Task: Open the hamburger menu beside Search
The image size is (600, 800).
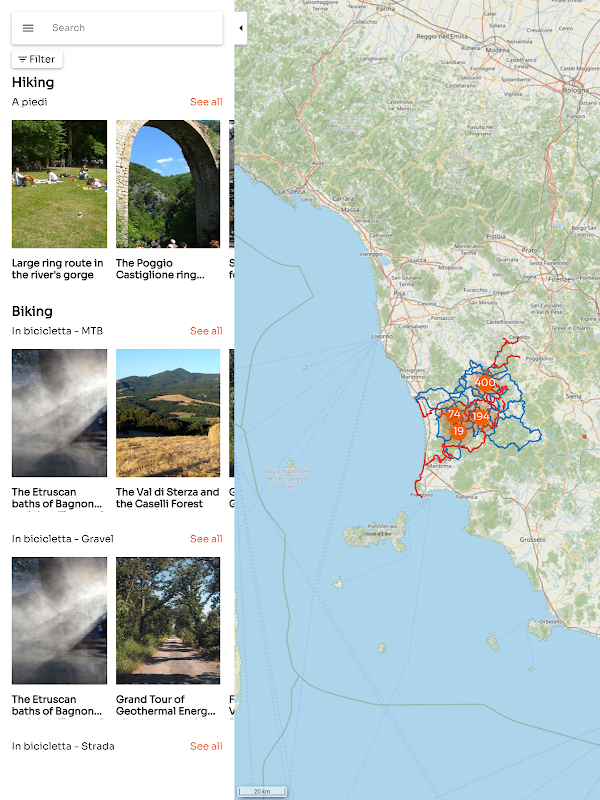Action: tap(28, 28)
